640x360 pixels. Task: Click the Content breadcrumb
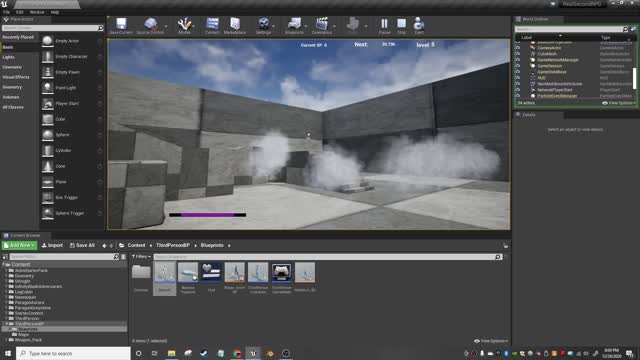[x=136, y=245]
